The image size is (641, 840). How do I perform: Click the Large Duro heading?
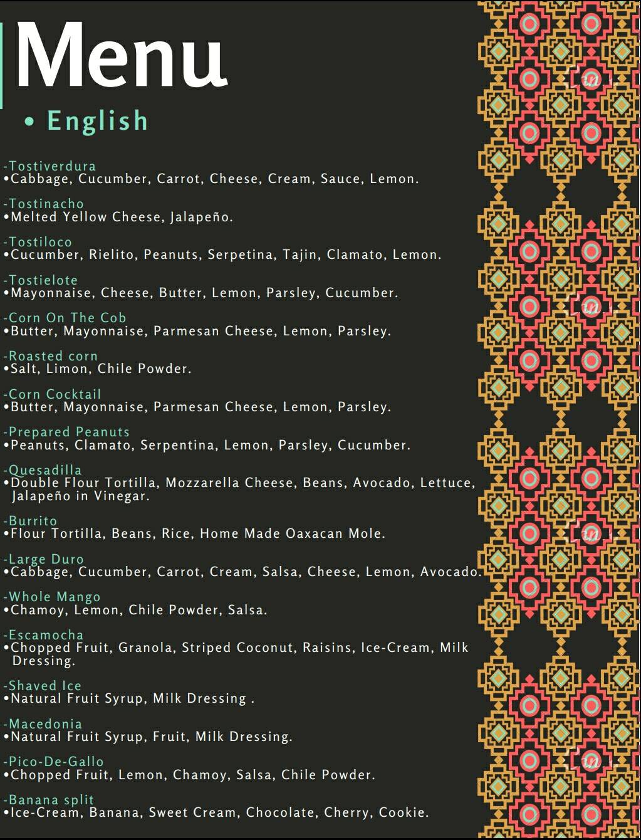pyautogui.click(x=45, y=559)
